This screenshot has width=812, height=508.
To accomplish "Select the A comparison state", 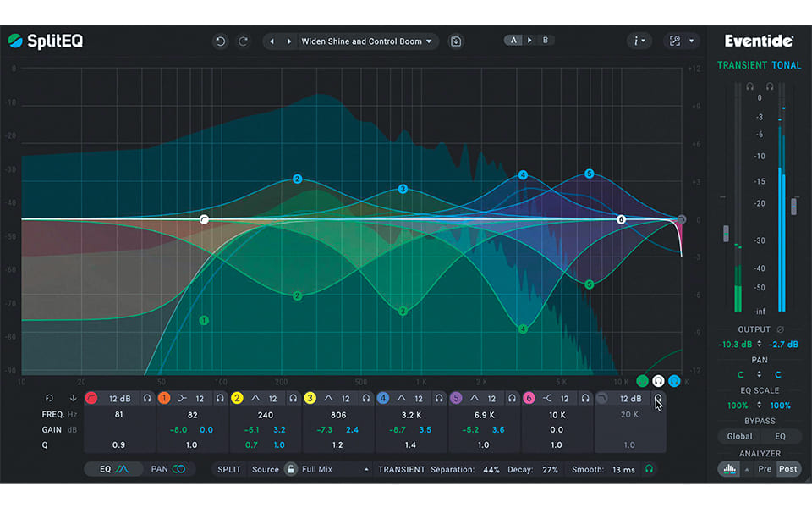I will point(513,40).
